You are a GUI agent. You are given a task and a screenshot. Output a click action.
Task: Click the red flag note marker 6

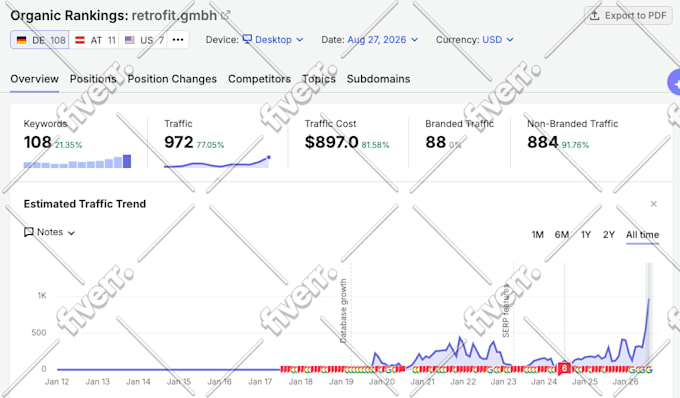(564, 369)
